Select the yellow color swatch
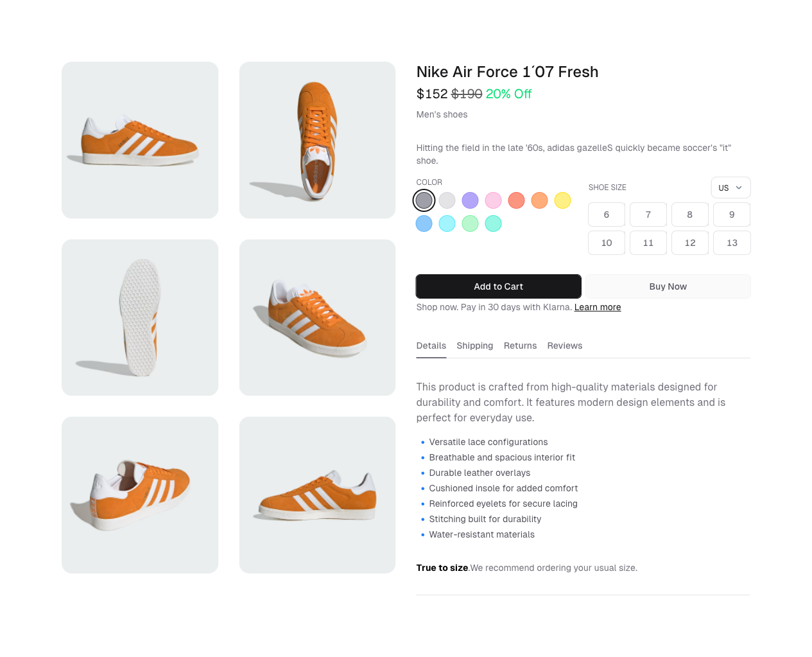This screenshot has height=657, width=812. 562,200
